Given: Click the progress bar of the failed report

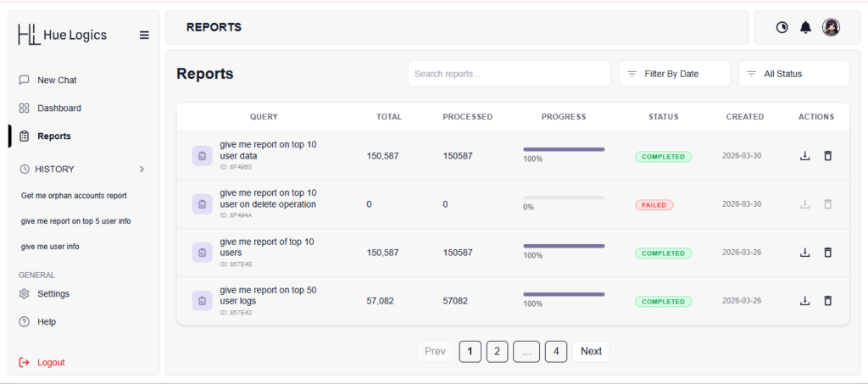Looking at the screenshot, I should tap(564, 198).
